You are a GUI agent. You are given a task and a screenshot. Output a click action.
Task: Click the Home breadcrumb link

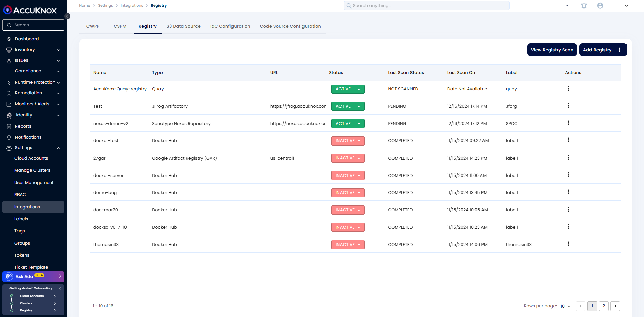click(85, 6)
